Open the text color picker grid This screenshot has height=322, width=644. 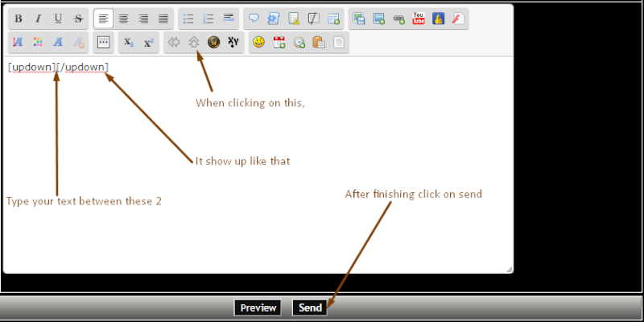(38, 43)
